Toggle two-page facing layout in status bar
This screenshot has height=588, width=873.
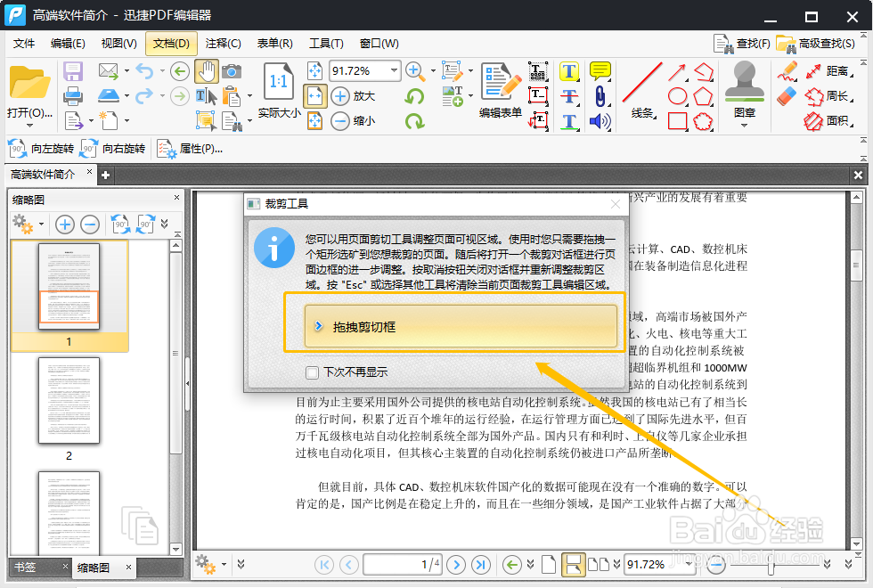(x=599, y=565)
